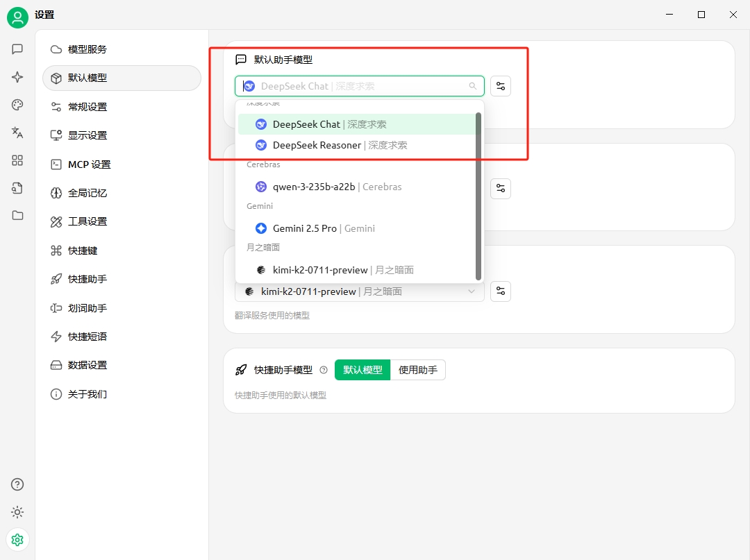Click the Cerebras group label
Image resolution: width=750 pixels, height=560 pixels.
tap(264, 164)
